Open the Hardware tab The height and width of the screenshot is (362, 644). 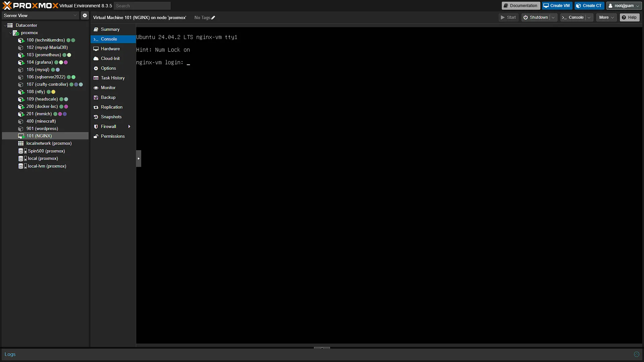pyautogui.click(x=113, y=49)
